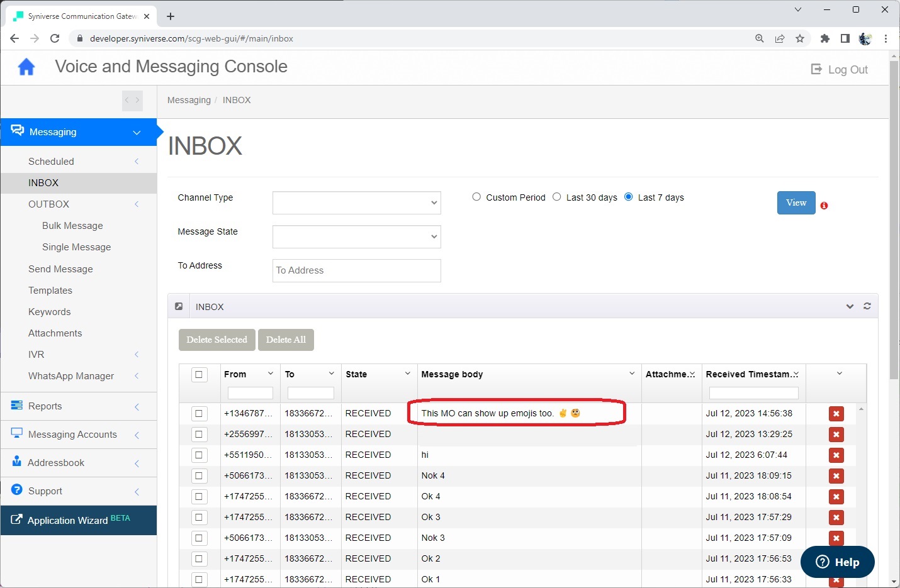Screen dimensions: 900x588
Task: Open Attachments in the sidebar
Action: pos(55,333)
